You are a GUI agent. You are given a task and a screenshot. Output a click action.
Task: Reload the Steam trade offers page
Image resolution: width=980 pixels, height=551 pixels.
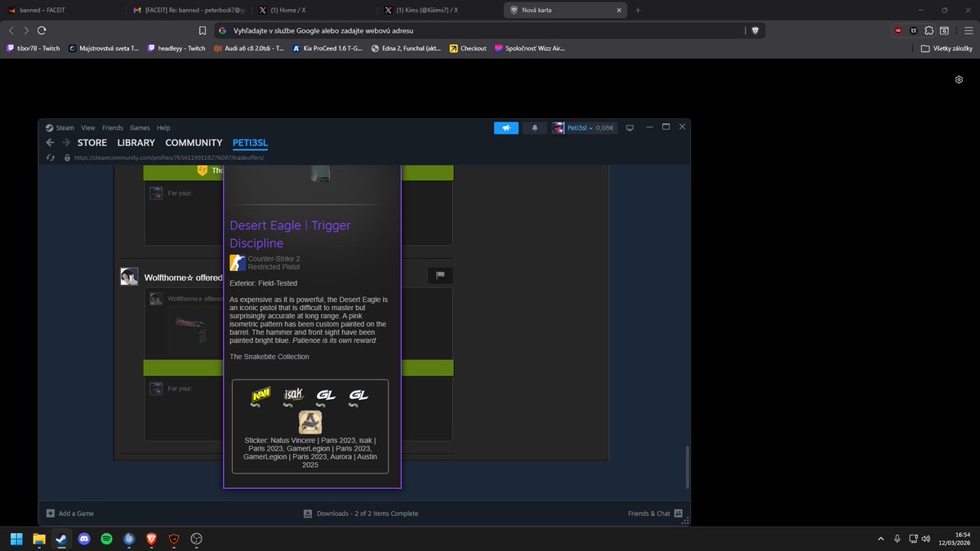(51, 158)
